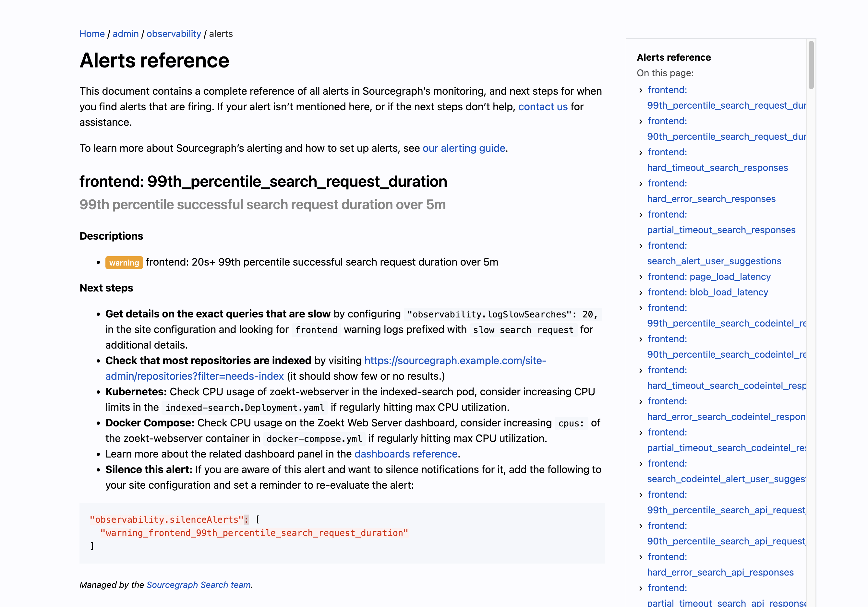Jump to frontend: blob_load_latency section
Viewport: 868px width, 607px height.
click(708, 292)
